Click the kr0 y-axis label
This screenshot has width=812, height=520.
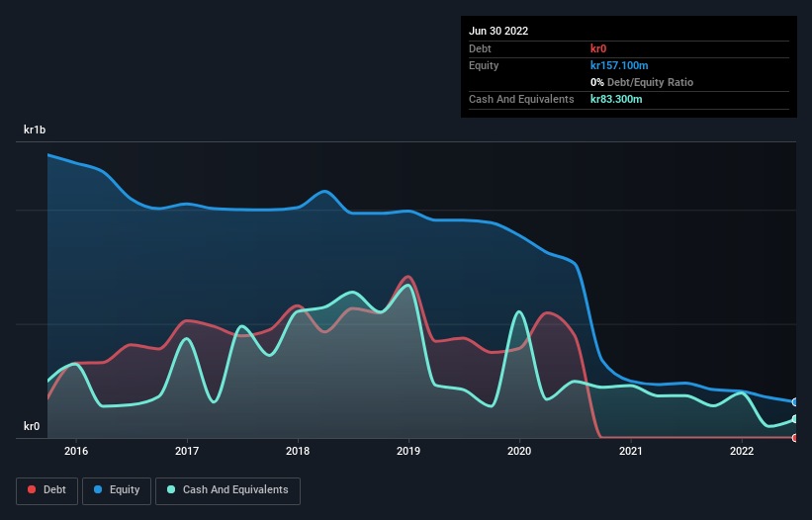(32, 426)
